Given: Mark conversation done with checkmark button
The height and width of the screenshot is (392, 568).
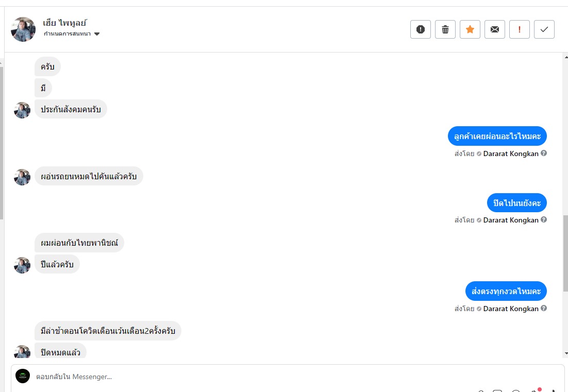Looking at the screenshot, I should click(544, 29).
